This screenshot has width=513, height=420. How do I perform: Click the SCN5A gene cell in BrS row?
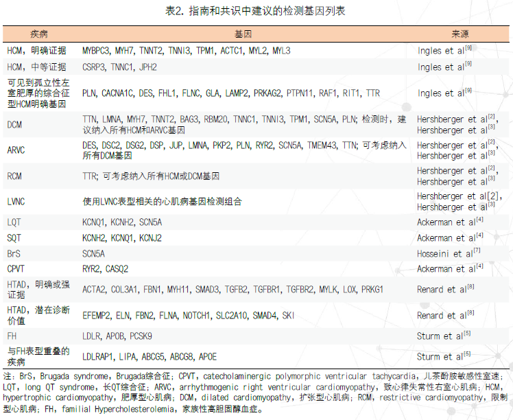coord(93,254)
